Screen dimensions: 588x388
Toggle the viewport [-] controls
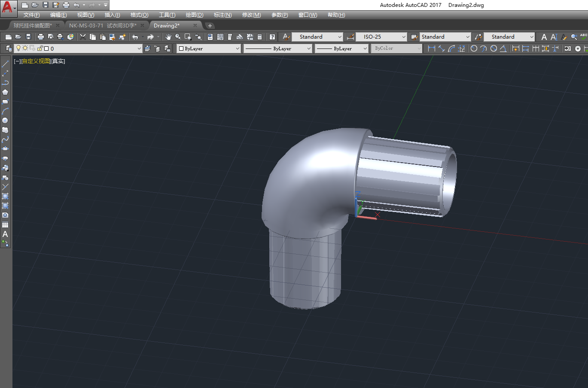[17, 61]
